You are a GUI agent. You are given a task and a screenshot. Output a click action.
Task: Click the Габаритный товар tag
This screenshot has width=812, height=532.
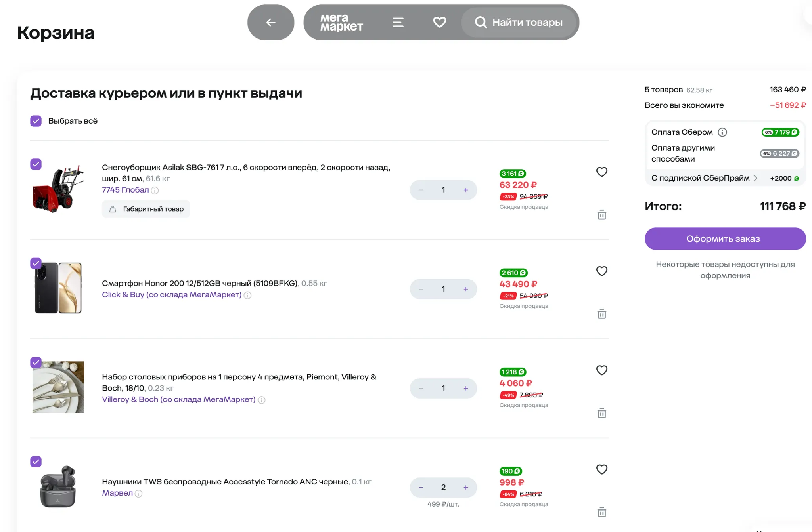[x=146, y=209]
